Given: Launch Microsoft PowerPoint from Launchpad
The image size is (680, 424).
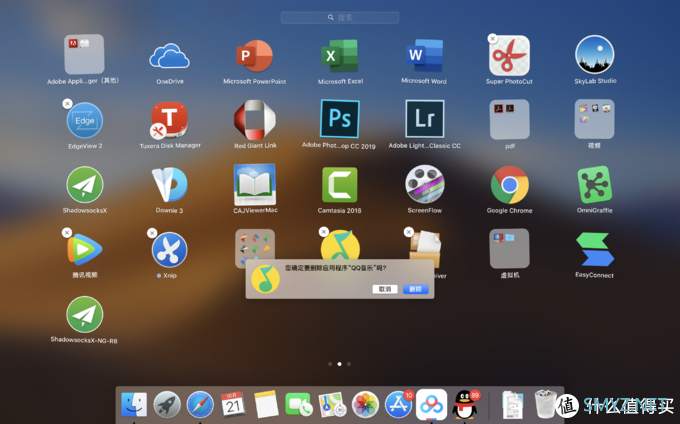Looking at the screenshot, I should [255, 56].
